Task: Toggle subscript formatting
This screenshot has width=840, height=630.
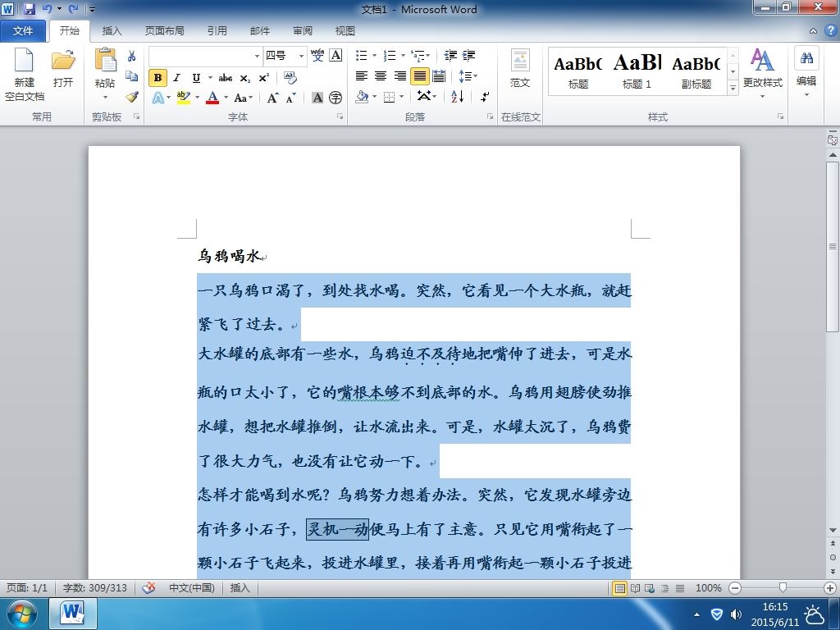Action: click(244, 78)
